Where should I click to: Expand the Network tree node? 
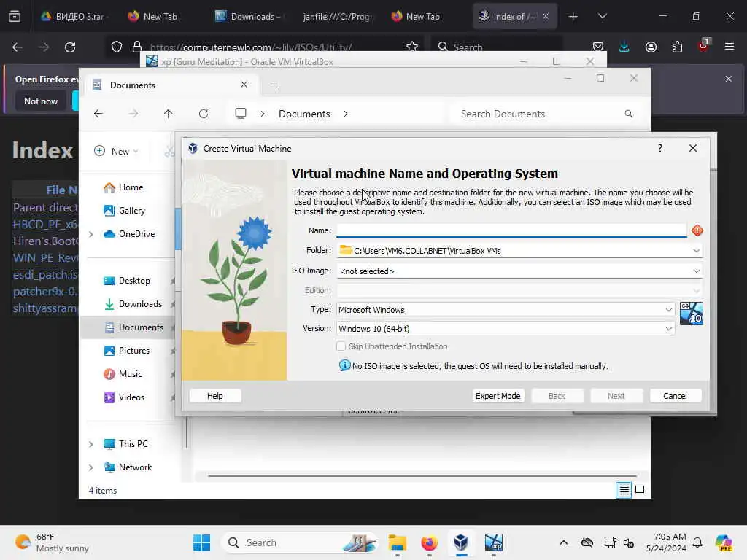[x=91, y=467]
